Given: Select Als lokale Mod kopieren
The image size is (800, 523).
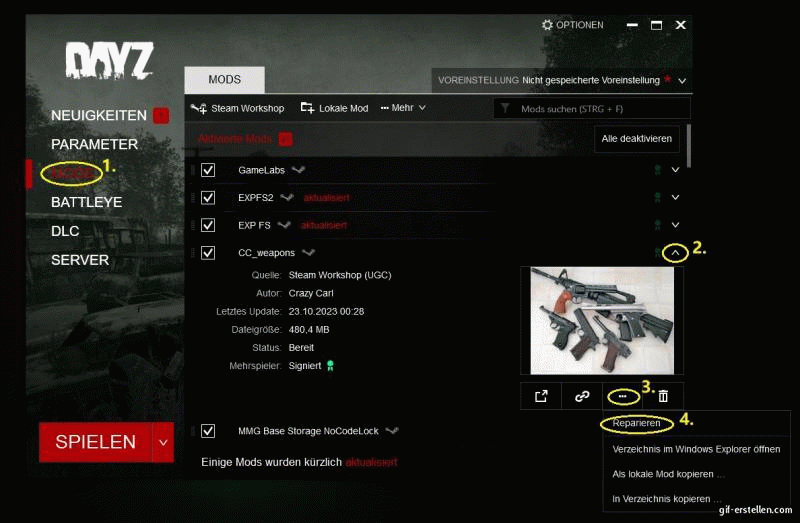Looking at the screenshot, I should [x=668, y=475].
